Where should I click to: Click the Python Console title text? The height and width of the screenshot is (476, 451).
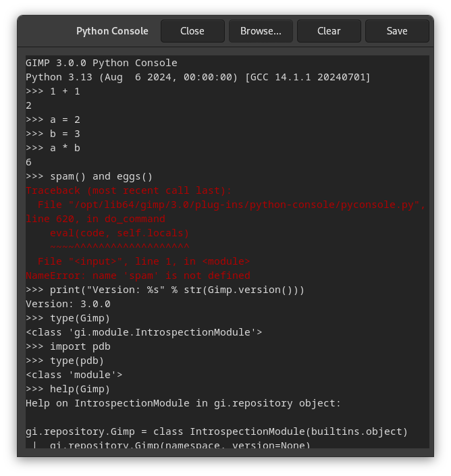pos(112,31)
